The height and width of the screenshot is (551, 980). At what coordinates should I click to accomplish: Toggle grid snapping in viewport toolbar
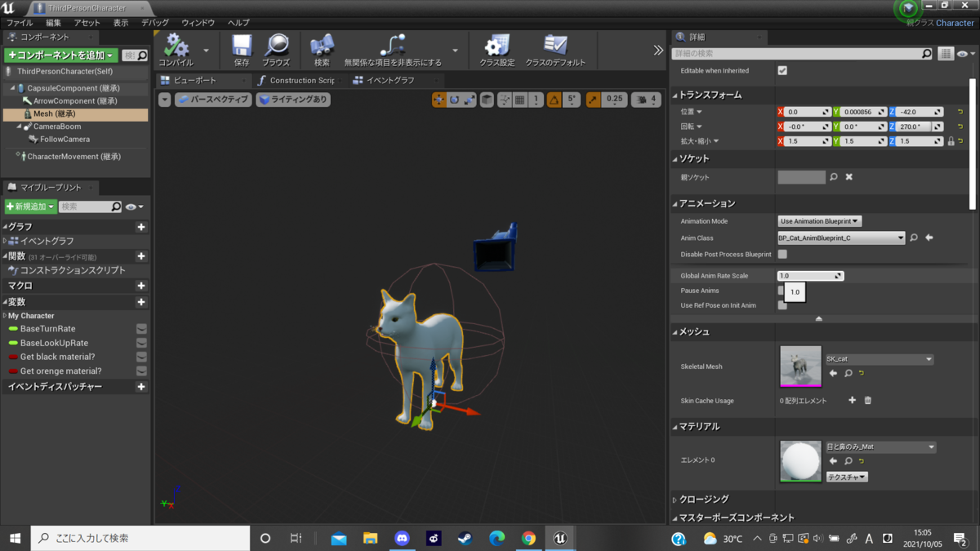519,100
